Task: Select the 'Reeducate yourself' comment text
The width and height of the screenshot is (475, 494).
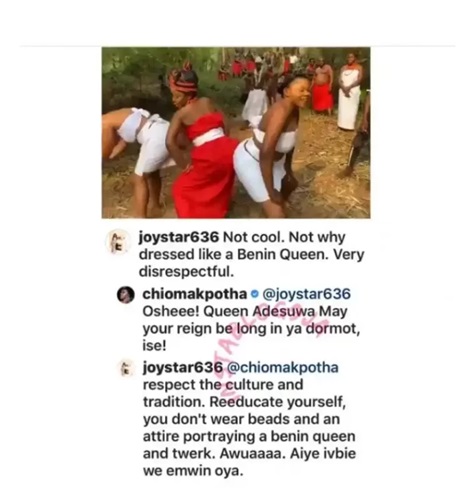Action: [277, 402]
